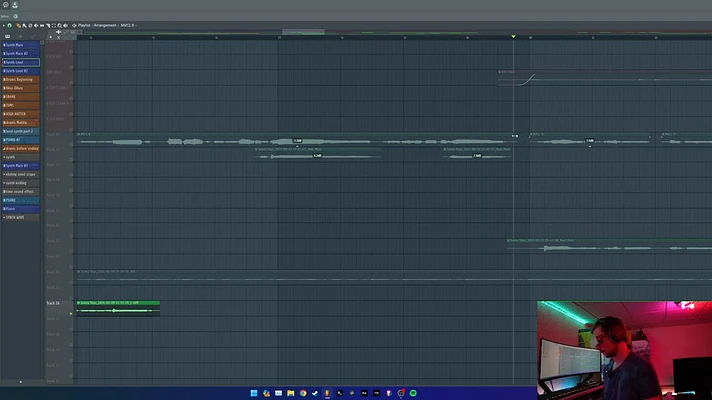This screenshot has height=400, width=712.
Task: Click the playhead marker on the timeline ruler
Action: click(514, 36)
